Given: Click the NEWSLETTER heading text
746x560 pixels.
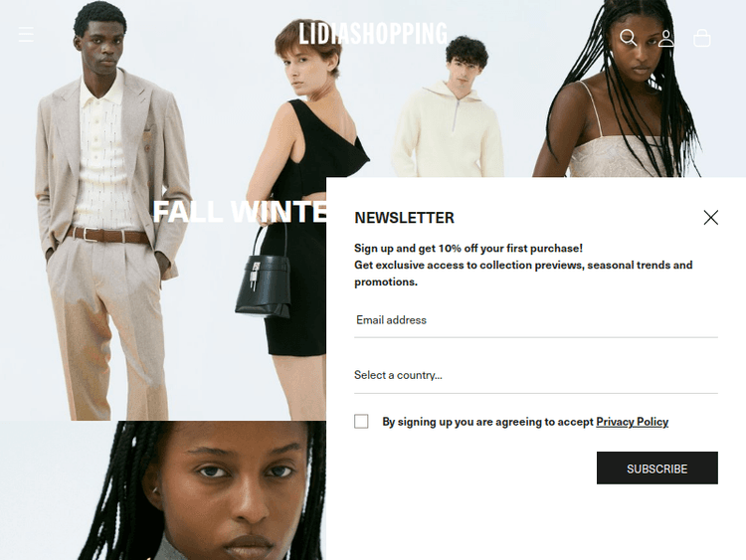Looking at the screenshot, I should (x=404, y=218).
